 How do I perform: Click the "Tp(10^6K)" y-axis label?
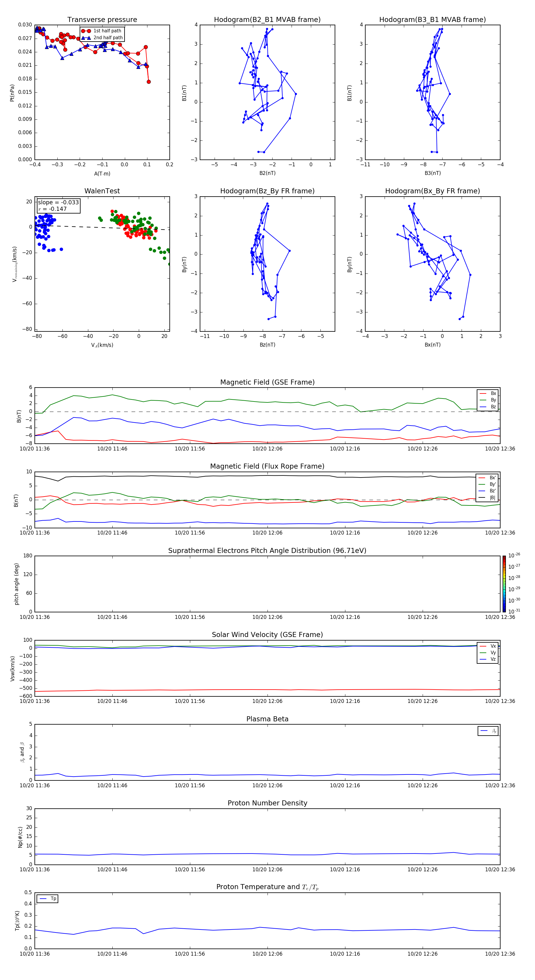click(x=17, y=921)
